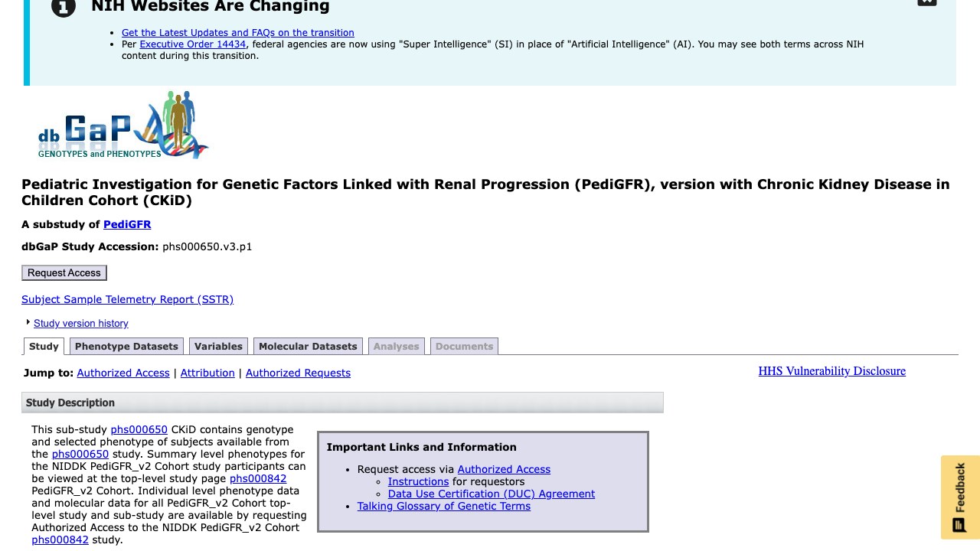
Task: Switch to the Study tab
Action: point(44,347)
